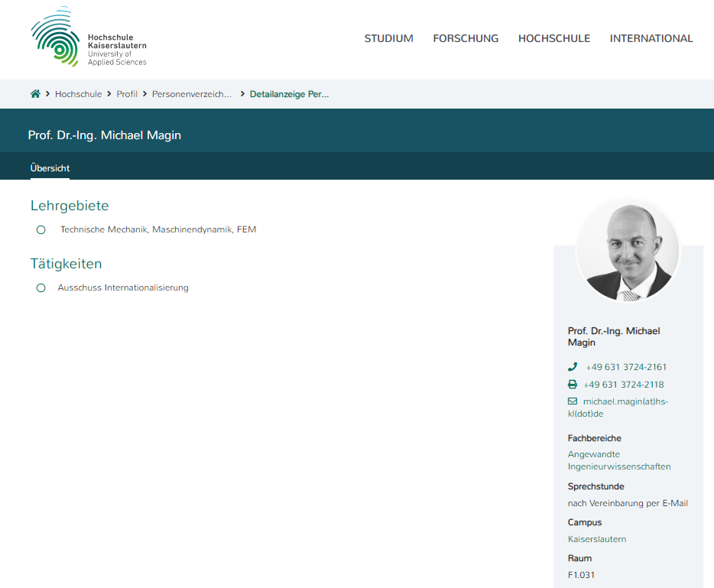The height and width of the screenshot is (588, 714).
Task: Click the circle bullet beside Ausschuss Internationalisierung
Action: [x=41, y=288]
